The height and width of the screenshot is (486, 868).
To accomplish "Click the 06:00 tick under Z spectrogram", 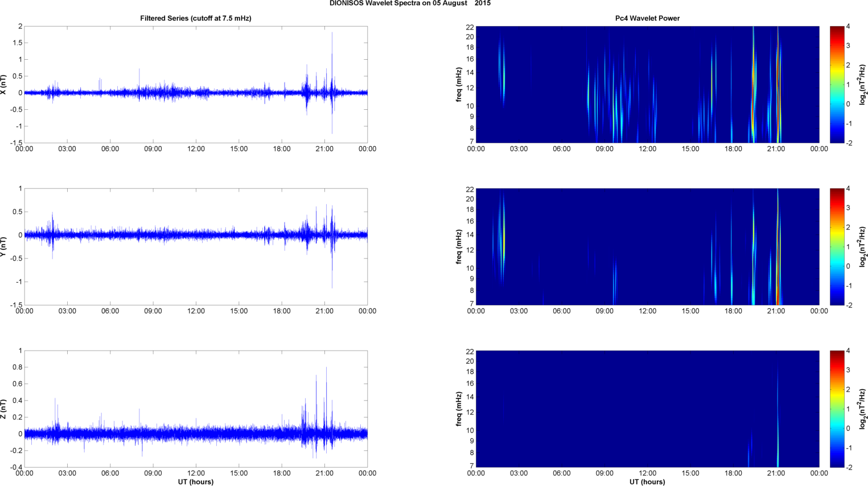I will pyautogui.click(x=562, y=473).
